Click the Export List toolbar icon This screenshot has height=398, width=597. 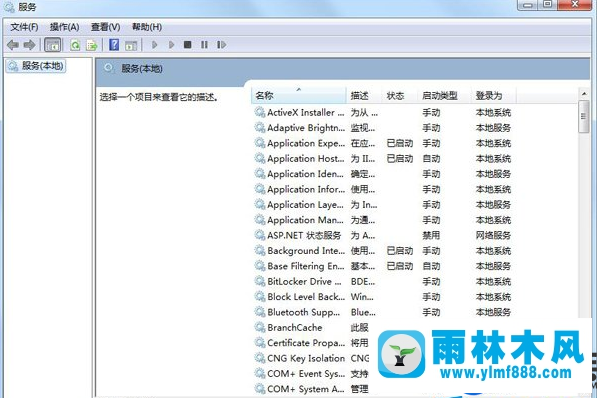click(92, 45)
